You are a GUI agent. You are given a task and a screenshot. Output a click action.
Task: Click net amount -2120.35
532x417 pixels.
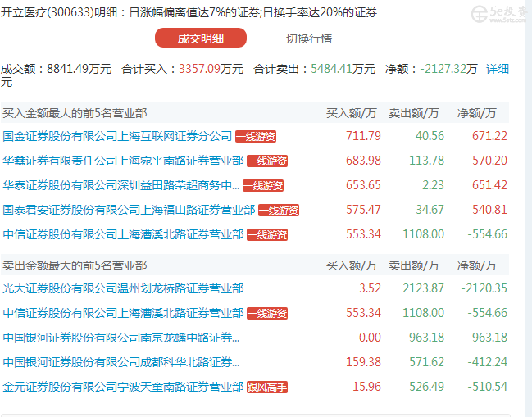pos(484,288)
